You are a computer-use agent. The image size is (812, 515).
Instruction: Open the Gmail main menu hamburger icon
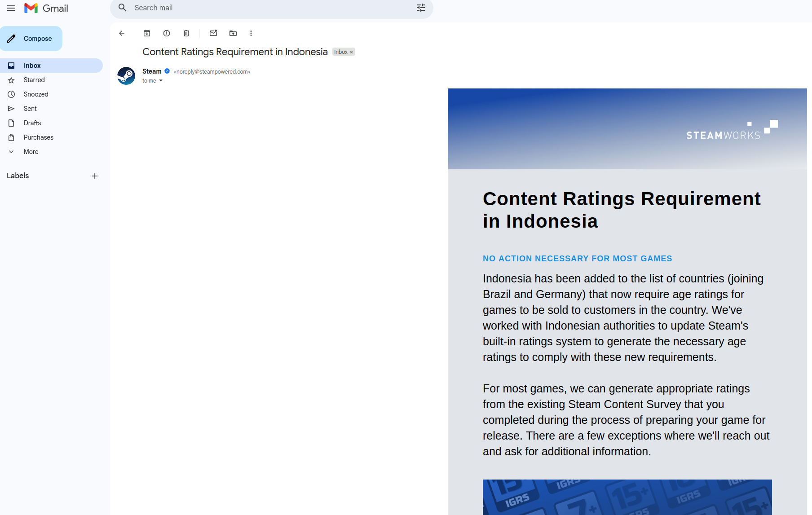pyautogui.click(x=11, y=8)
